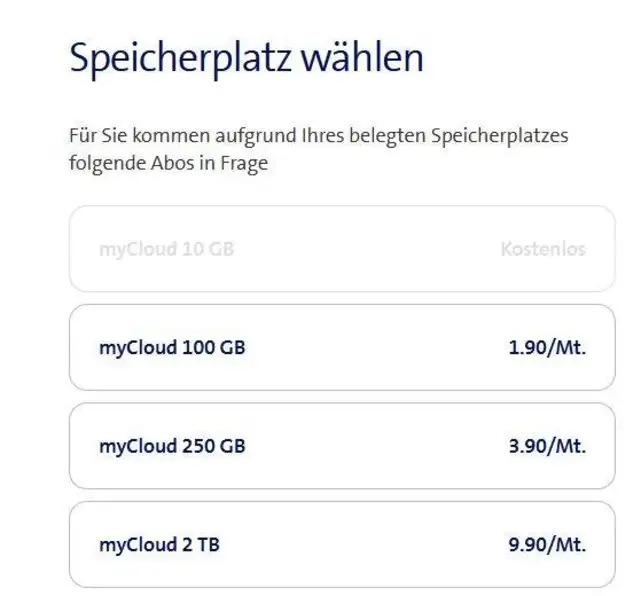Click the 3.90/Mt. price label
The height and width of the screenshot is (596, 640).
(547, 446)
